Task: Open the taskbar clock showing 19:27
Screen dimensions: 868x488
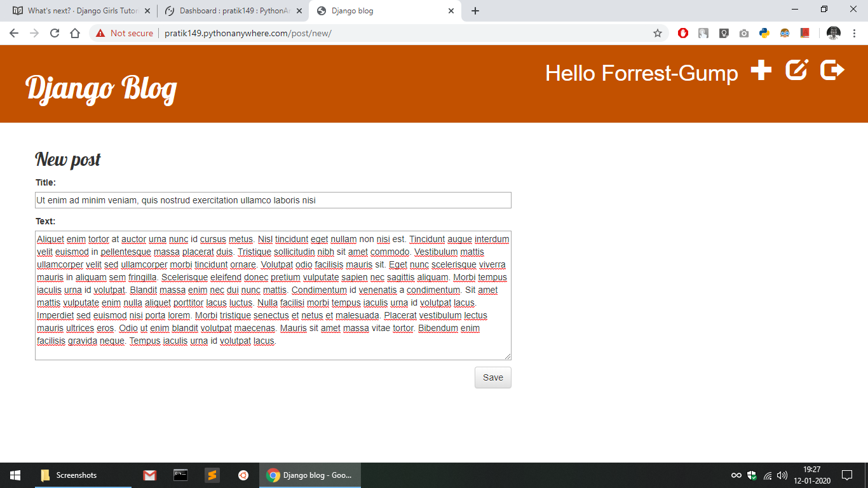Action: click(x=811, y=475)
